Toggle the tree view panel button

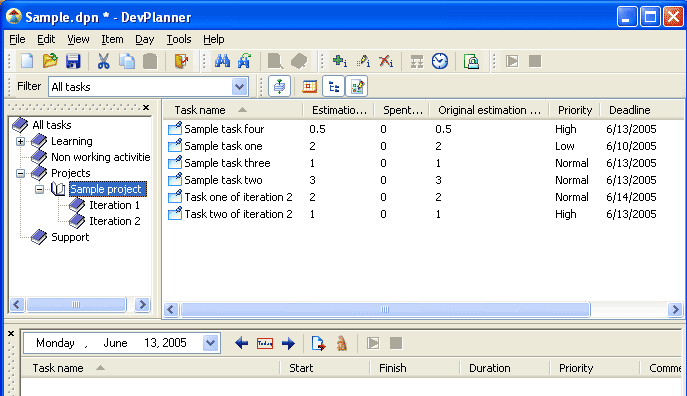click(333, 86)
